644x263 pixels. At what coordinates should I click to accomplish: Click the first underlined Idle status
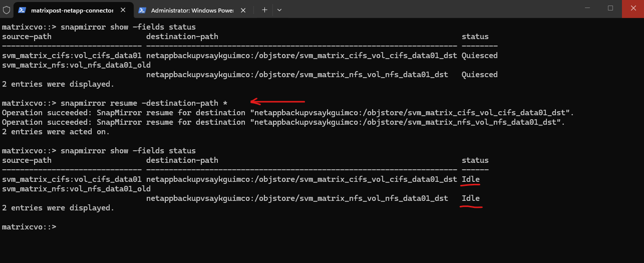(x=471, y=179)
